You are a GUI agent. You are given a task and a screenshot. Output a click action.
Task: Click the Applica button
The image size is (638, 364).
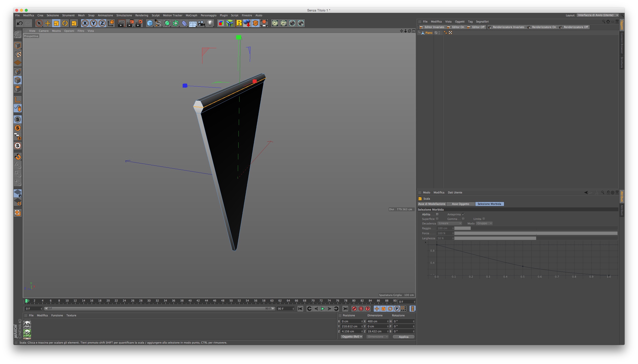click(404, 337)
